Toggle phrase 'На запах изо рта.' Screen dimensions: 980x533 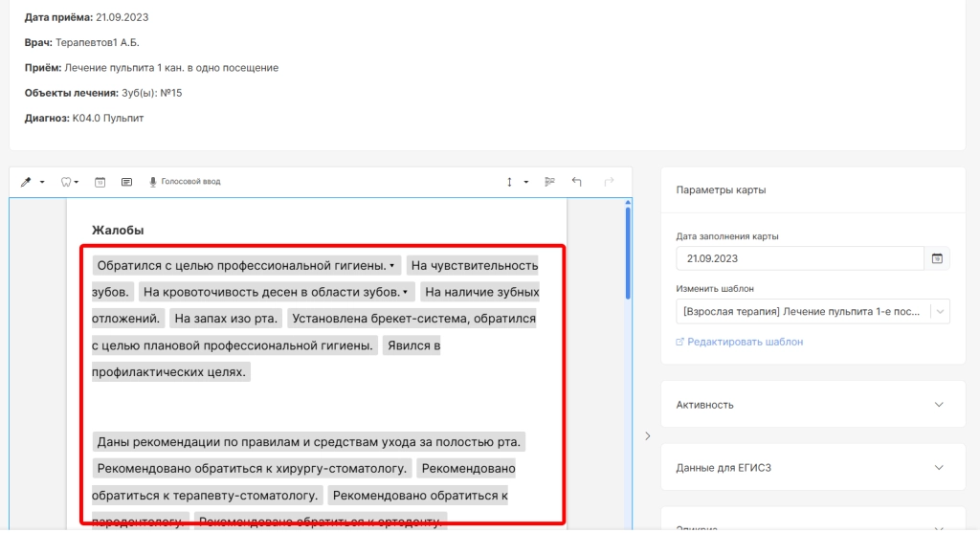point(226,319)
